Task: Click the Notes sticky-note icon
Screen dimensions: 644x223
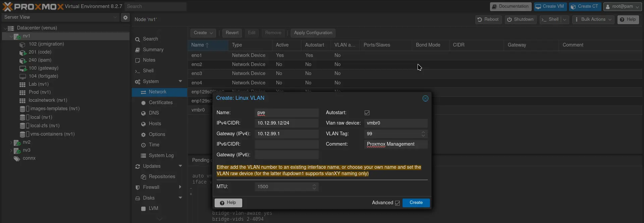Action: [138, 61]
